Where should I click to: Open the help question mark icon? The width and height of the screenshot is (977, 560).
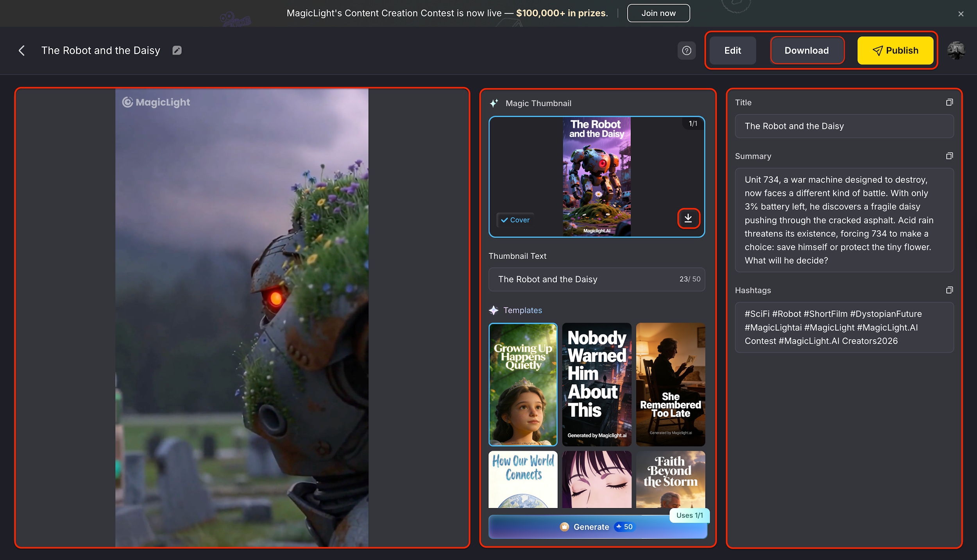click(x=687, y=50)
